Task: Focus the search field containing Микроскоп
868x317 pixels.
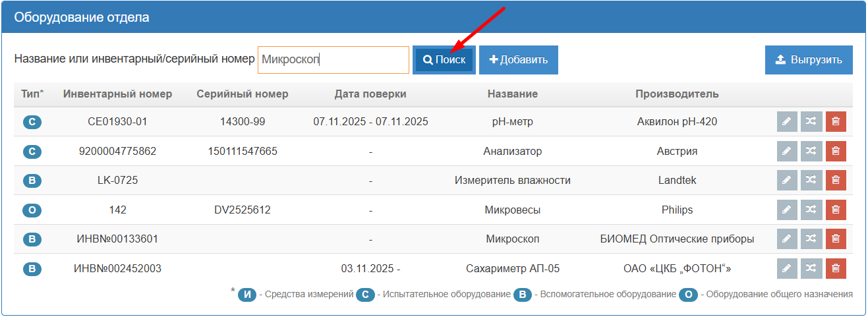Action: [x=333, y=60]
